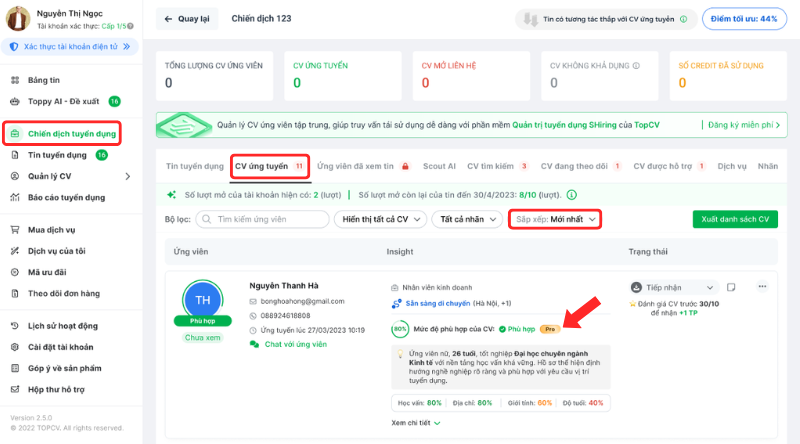Switch to CV tìm kiếm tab

click(497, 166)
